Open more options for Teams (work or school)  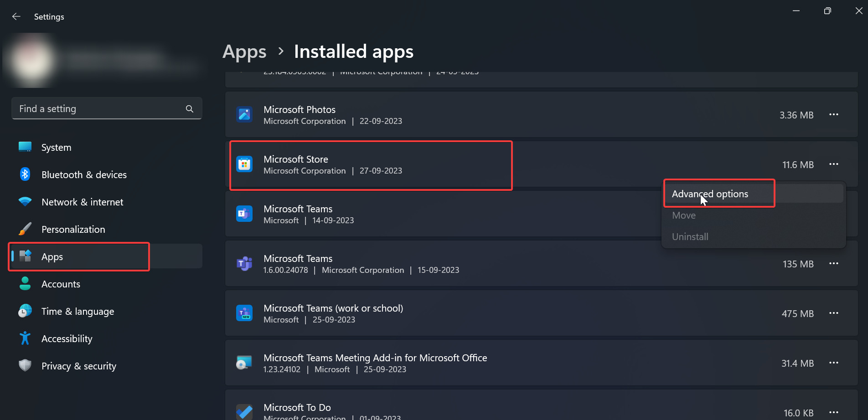click(834, 313)
